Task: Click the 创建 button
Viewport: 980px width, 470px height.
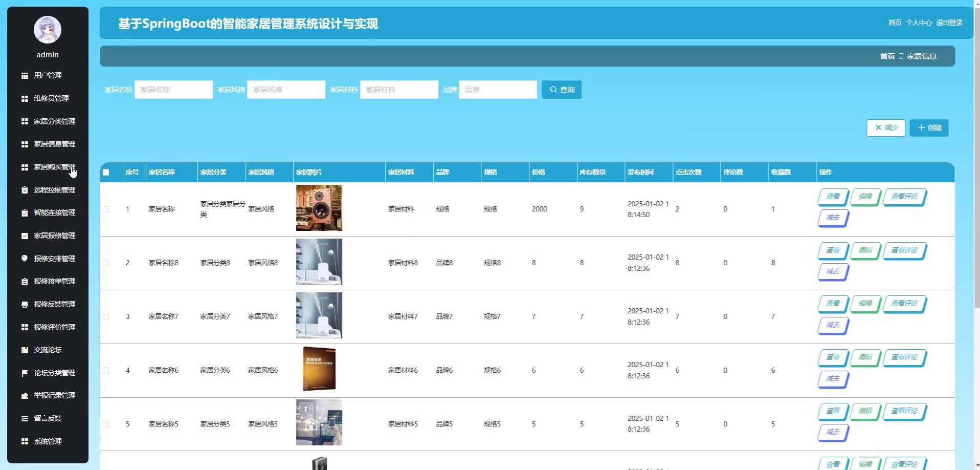Action: pyautogui.click(x=929, y=128)
